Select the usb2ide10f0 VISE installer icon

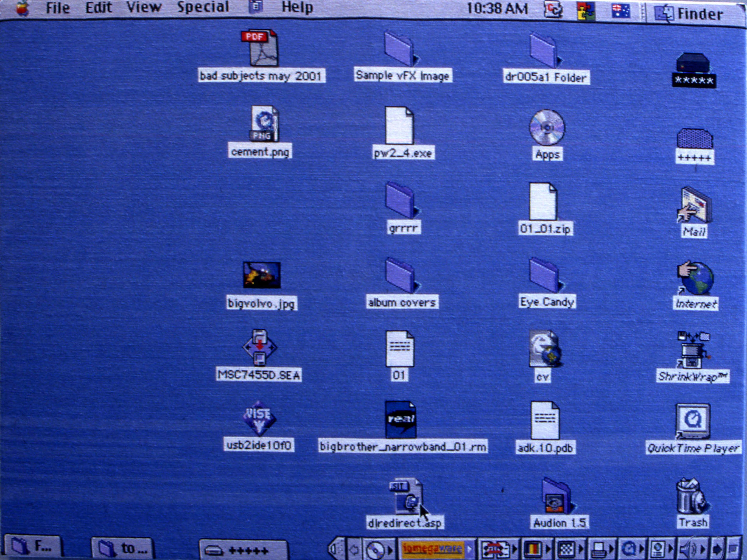click(x=259, y=418)
